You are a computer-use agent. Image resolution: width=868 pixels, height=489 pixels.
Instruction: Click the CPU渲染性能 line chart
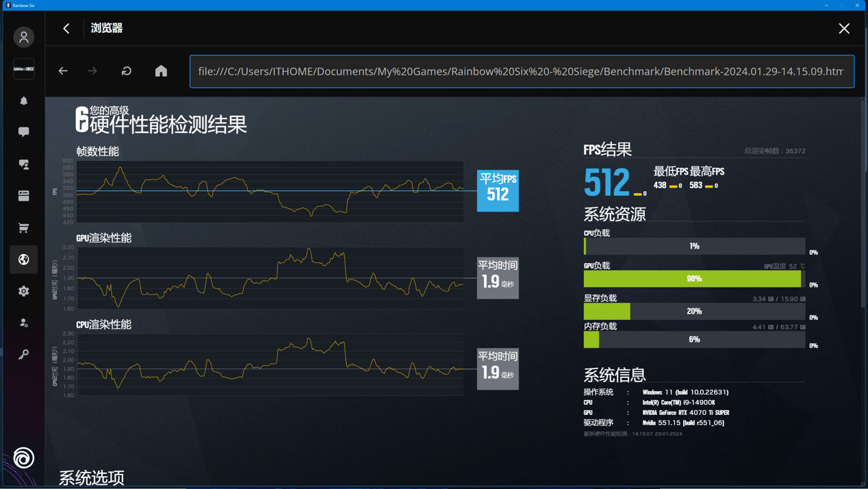click(270, 364)
